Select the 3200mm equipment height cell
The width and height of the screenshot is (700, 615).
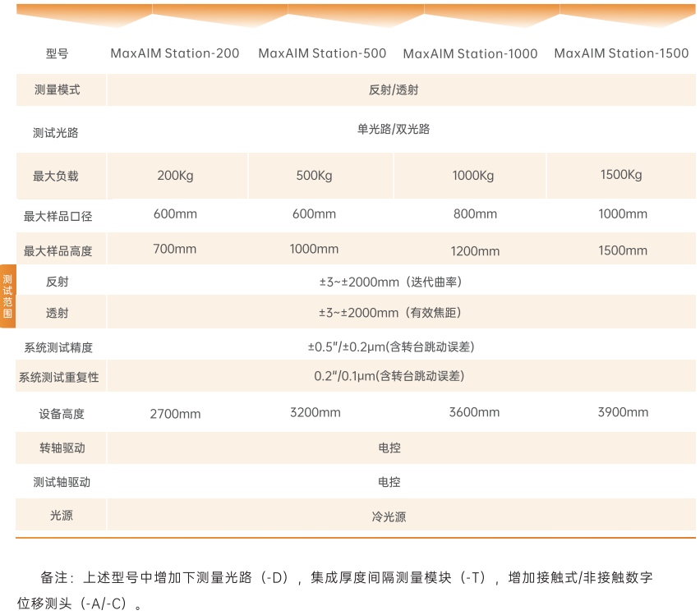click(315, 412)
